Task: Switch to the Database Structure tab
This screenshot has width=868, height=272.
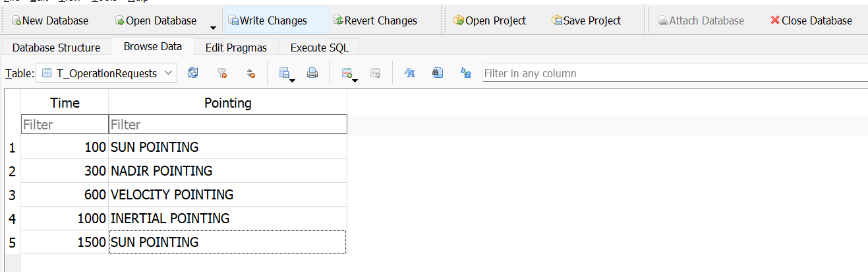Action: [56, 48]
